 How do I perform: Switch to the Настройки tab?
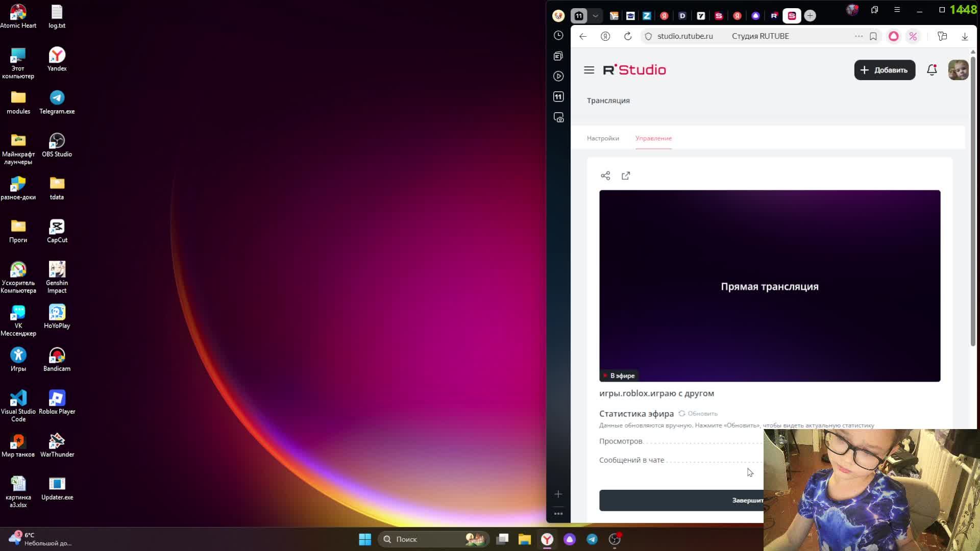[603, 138]
